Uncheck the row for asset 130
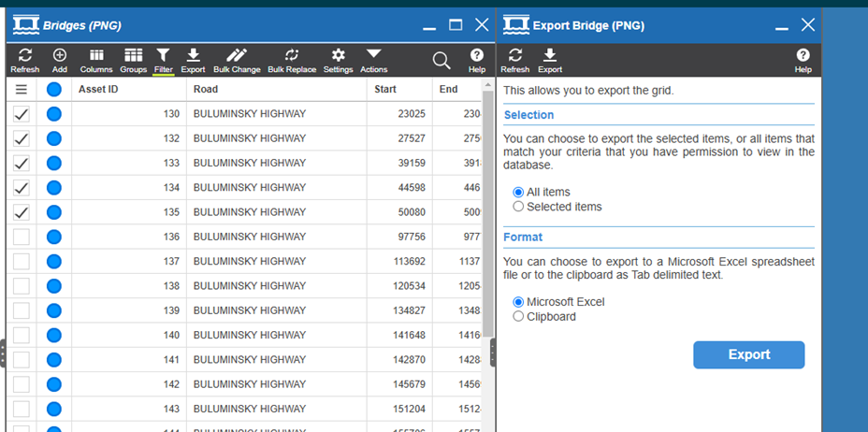Screen dimensions: 868x432 coord(21,114)
